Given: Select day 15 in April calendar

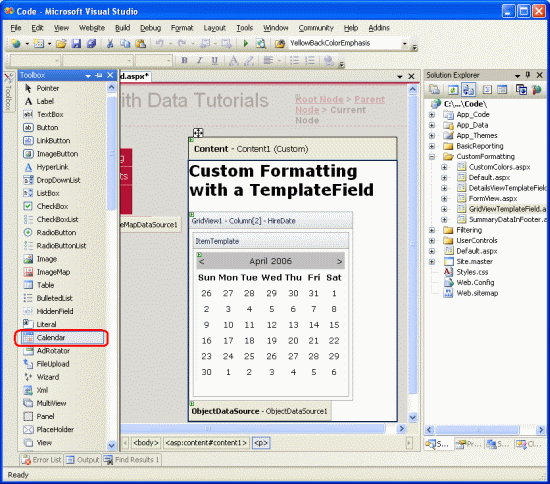Looking at the screenshot, I should pyautogui.click(x=334, y=325).
